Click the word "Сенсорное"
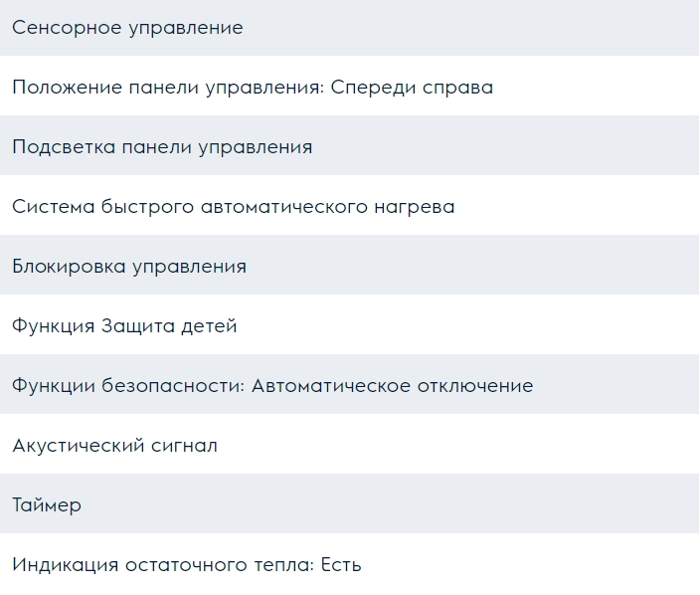This screenshot has height=595, width=700. pyautogui.click(x=67, y=28)
